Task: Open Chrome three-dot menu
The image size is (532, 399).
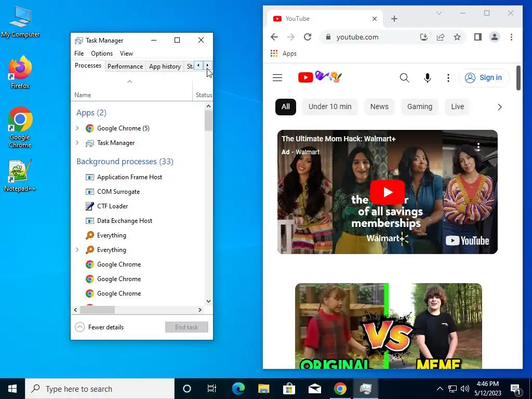Action: coord(511,37)
